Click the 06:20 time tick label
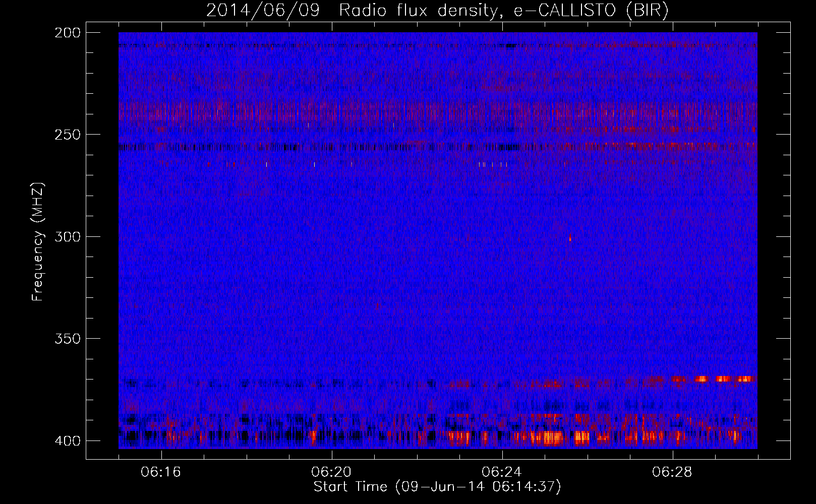 tap(331, 472)
